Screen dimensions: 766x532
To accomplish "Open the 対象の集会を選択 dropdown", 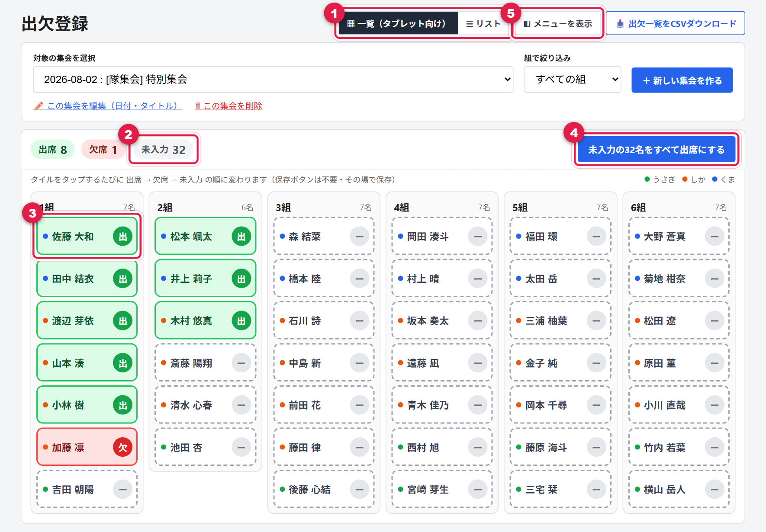I will point(273,80).
